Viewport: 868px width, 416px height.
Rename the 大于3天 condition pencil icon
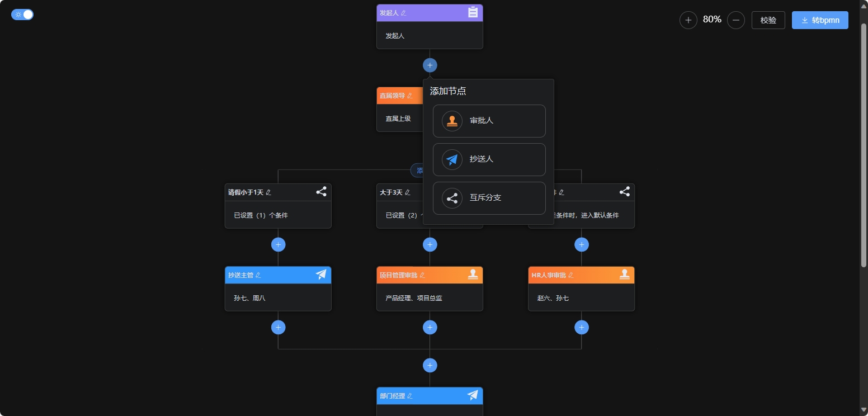click(x=408, y=192)
